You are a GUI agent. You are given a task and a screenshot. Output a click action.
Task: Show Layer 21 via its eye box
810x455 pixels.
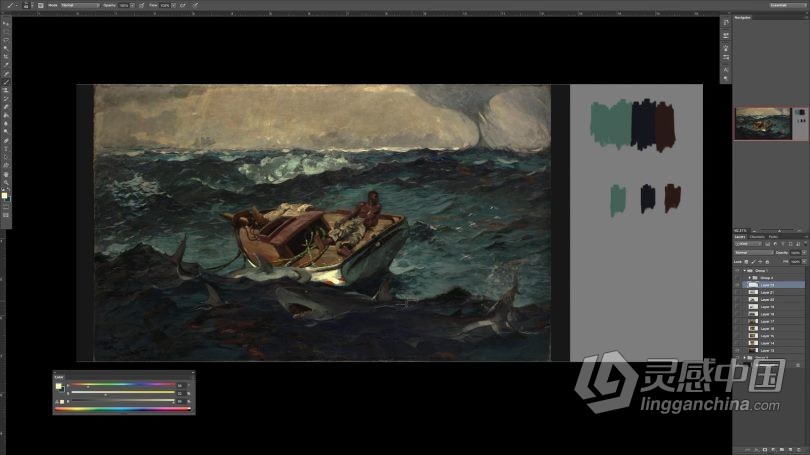tap(737, 292)
